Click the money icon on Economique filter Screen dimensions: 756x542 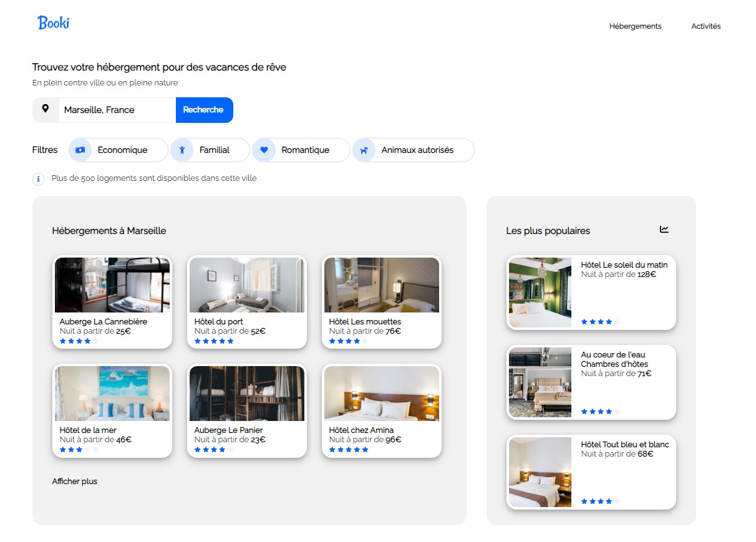pos(80,150)
